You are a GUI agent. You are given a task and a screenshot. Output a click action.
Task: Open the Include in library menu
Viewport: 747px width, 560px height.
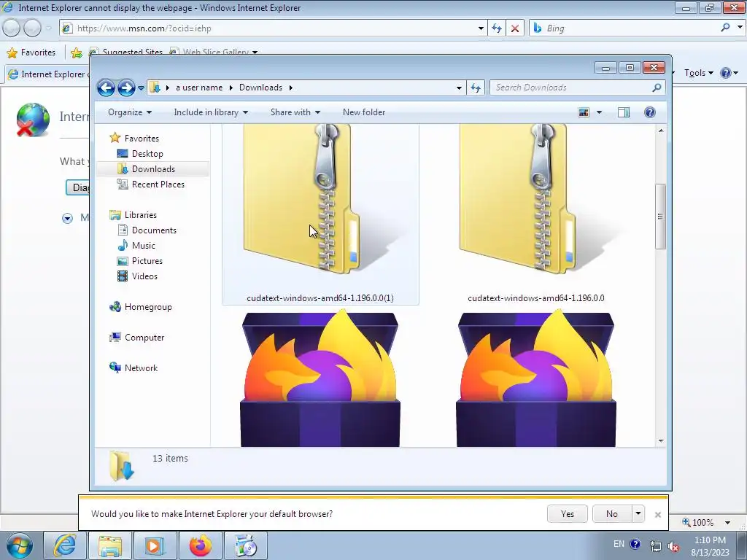[x=211, y=112]
